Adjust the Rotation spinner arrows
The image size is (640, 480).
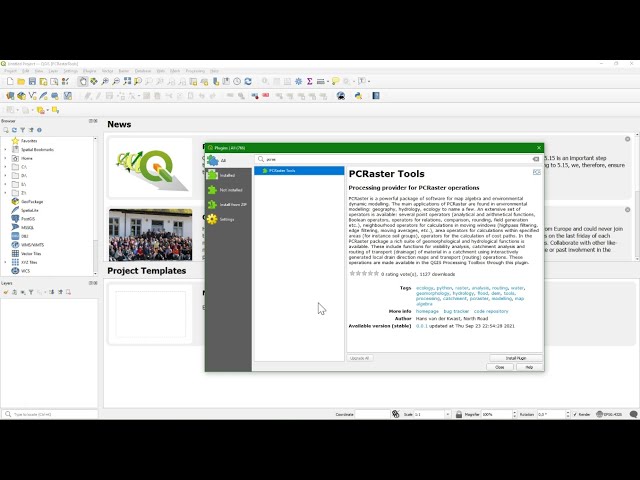point(568,414)
